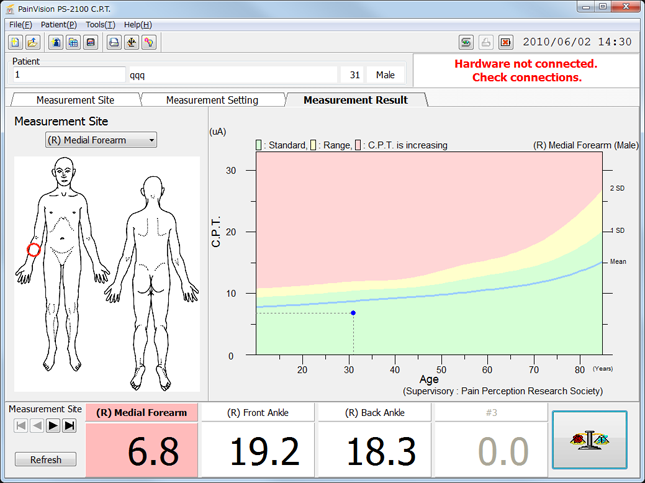645x483 pixels.
Task: Click the 'Mean' label on chart edge
Action: click(x=618, y=261)
